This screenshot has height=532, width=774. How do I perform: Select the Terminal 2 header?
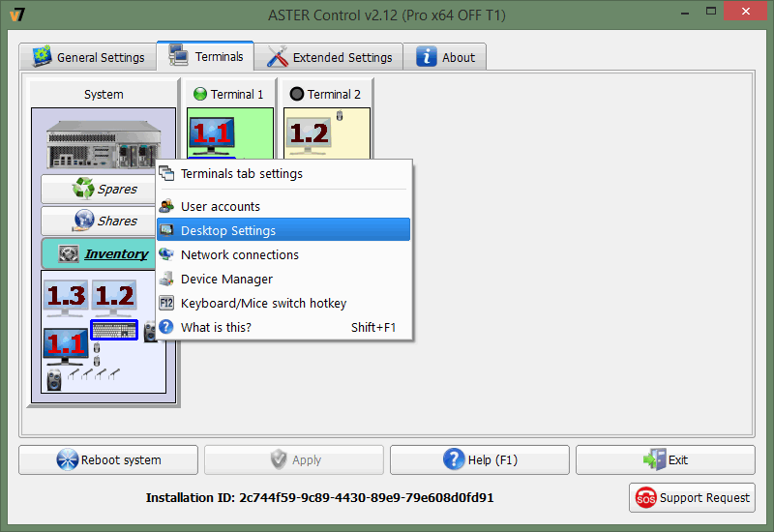point(327,94)
